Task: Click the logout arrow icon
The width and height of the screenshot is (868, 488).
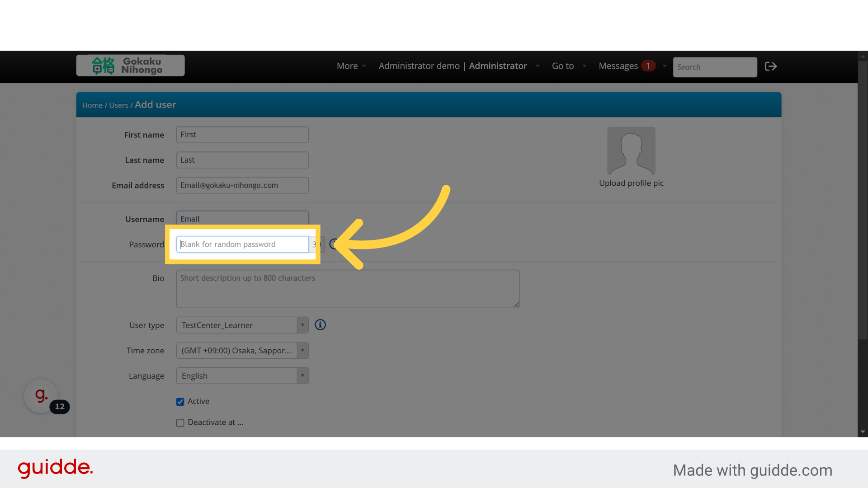Action: (x=770, y=66)
